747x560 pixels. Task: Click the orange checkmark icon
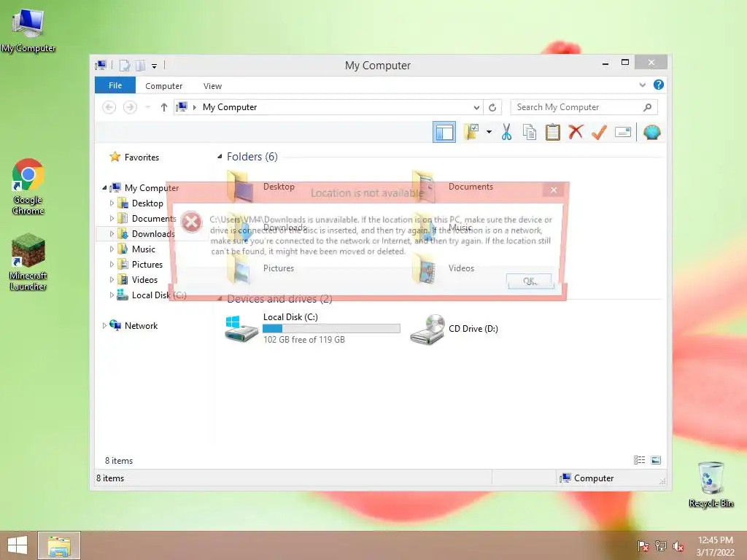tap(599, 133)
